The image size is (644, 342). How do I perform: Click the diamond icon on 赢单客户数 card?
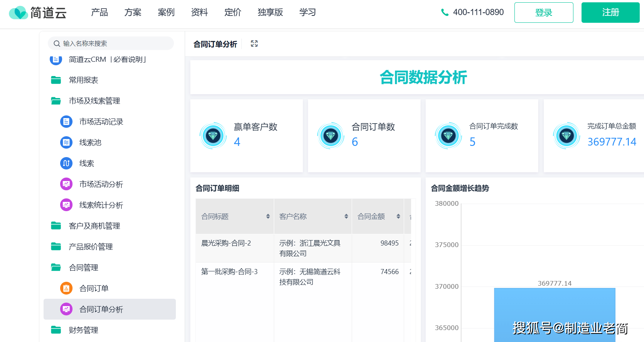click(x=213, y=135)
